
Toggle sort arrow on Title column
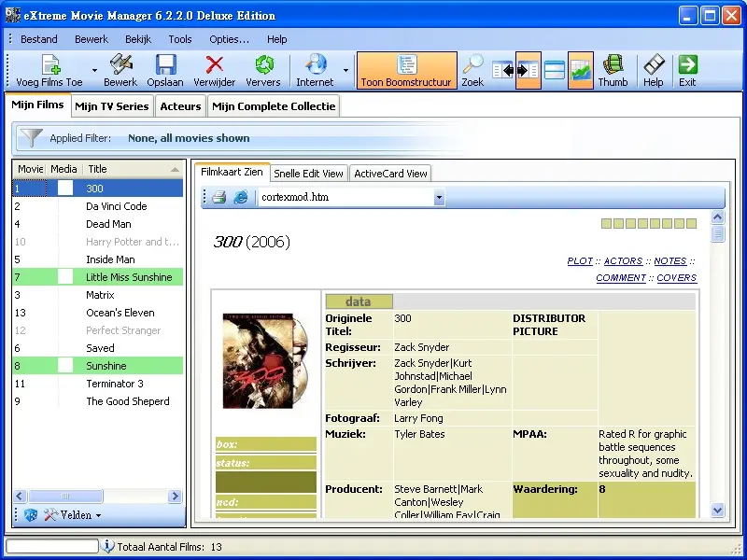[x=175, y=169]
